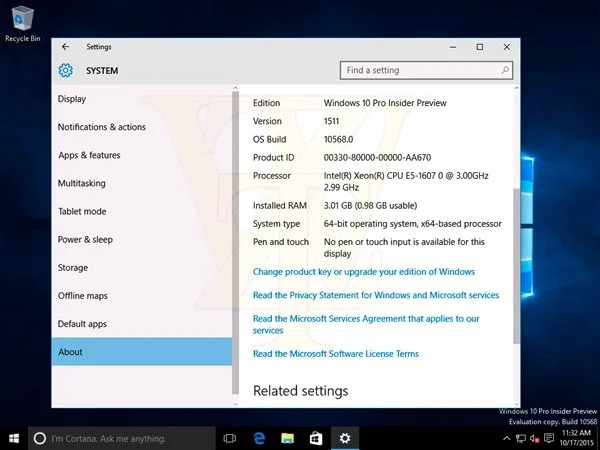Read the Microsoft Software License Terms
600x450 pixels.
tap(336, 354)
